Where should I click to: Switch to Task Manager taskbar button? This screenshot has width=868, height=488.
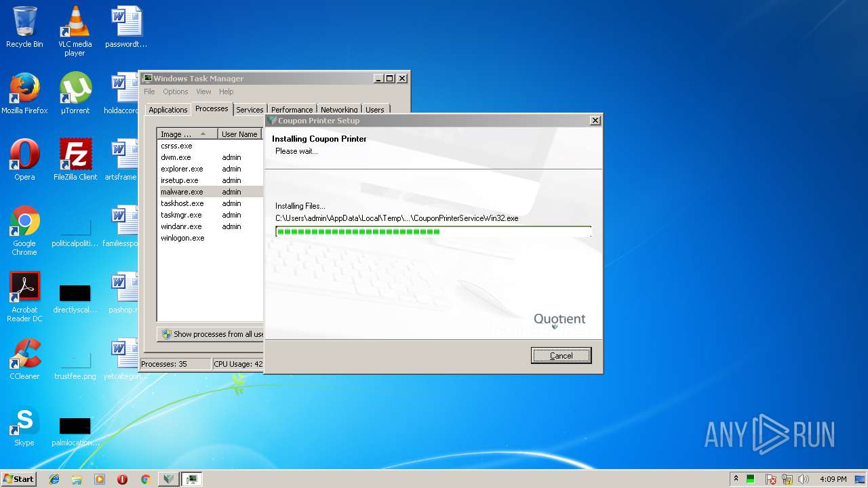[192, 479]
